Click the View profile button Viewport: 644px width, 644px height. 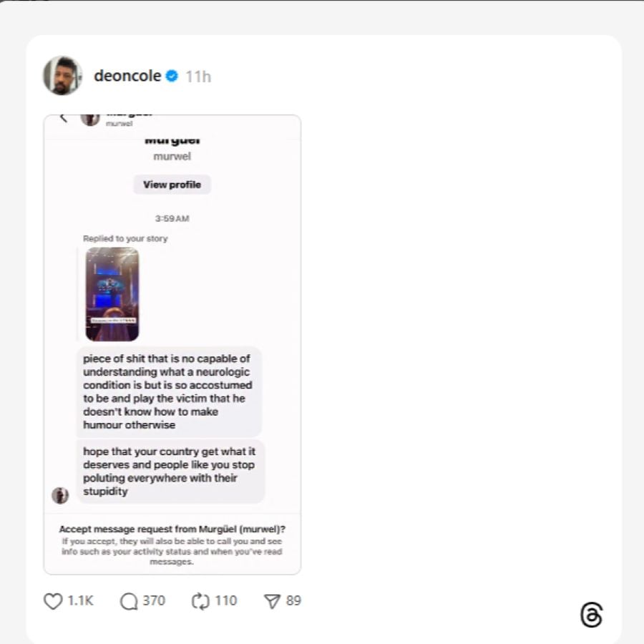(172, 185)
